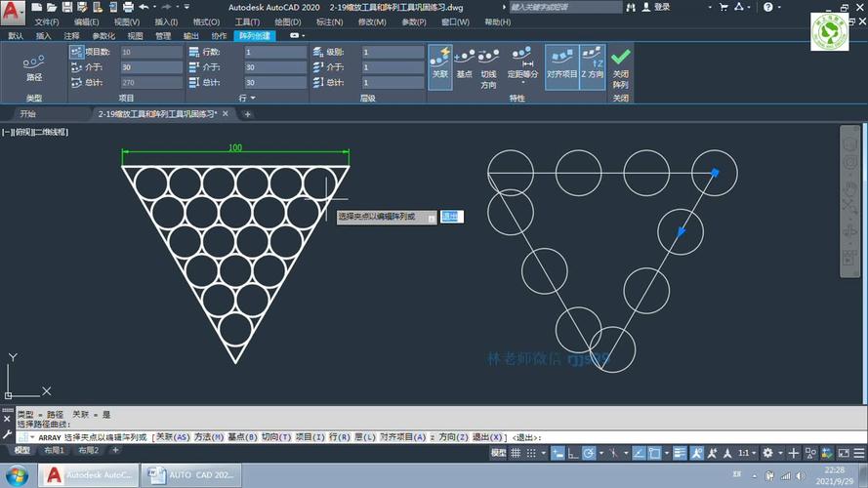Click the 退出(X) command line option
The height and width of the screenshot is (488, 868).
coord(487,437)
